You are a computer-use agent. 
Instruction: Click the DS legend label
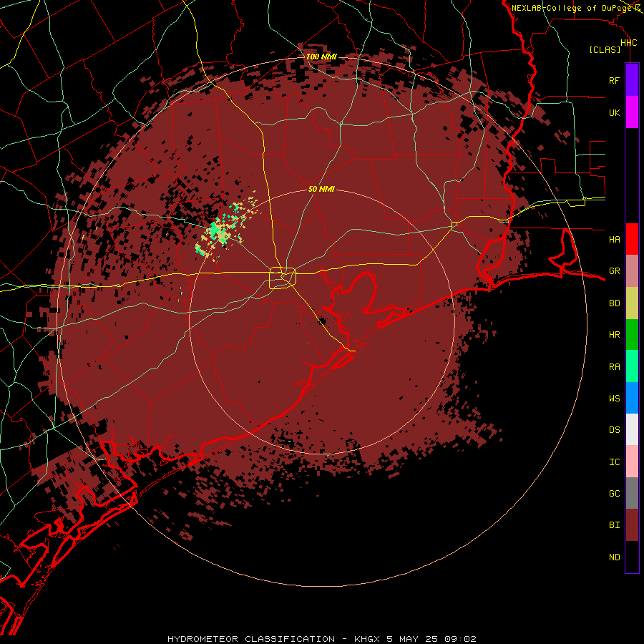click(x=614, y=430)
